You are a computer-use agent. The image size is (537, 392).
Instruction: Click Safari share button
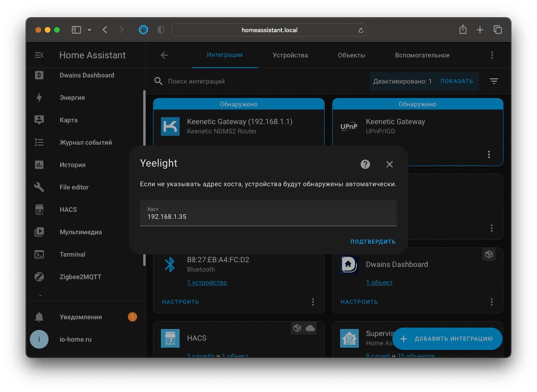tap(463, 30)
